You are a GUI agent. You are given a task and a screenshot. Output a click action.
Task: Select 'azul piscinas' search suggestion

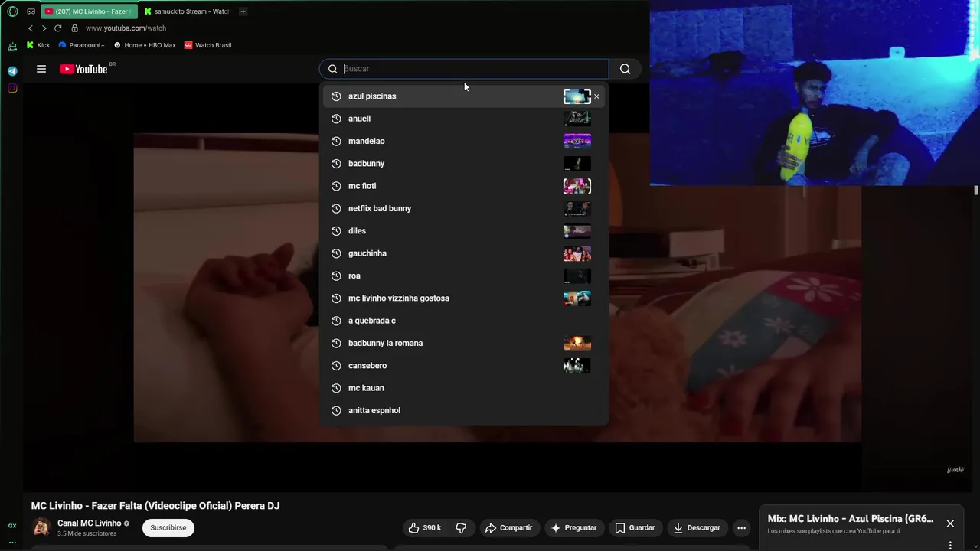463,96
